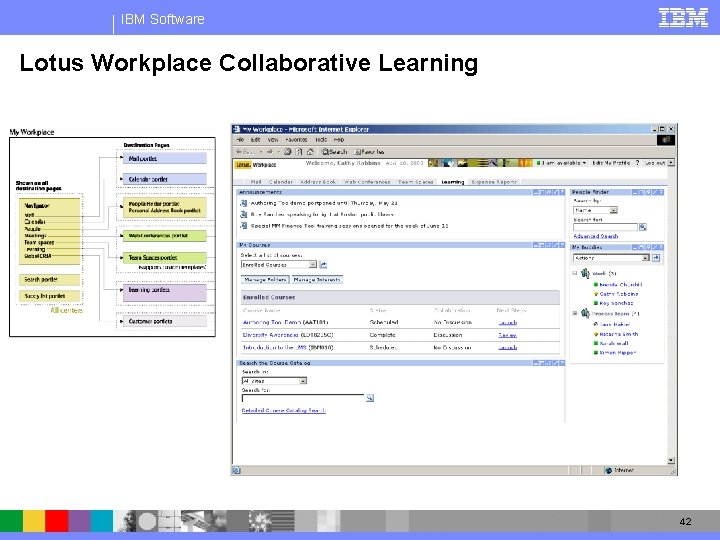Image resolution: width=720 pixels, height=540 pixels.
Task: Click the IBM logo on the slide header
Action: point(683,18)
